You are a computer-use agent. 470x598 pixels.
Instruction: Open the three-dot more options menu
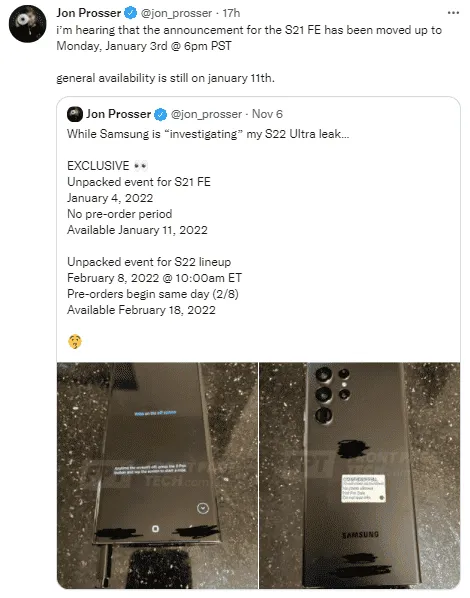tap(453, 13)
